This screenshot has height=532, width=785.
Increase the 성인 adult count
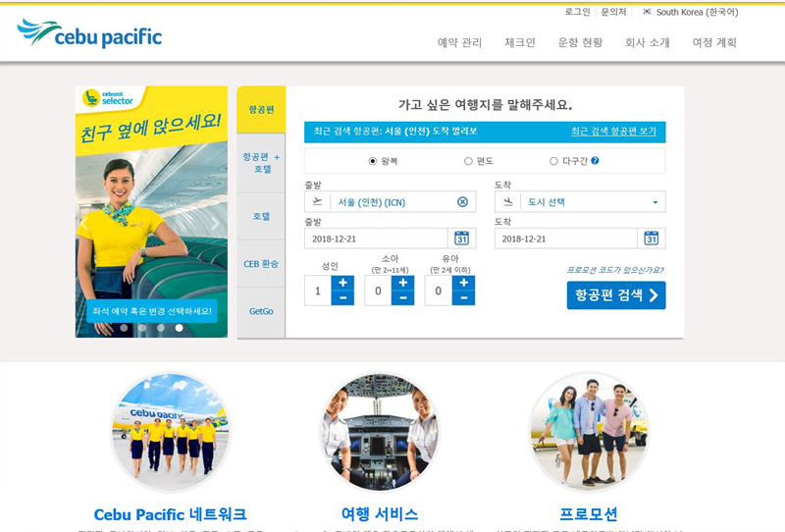pos(342,283)
